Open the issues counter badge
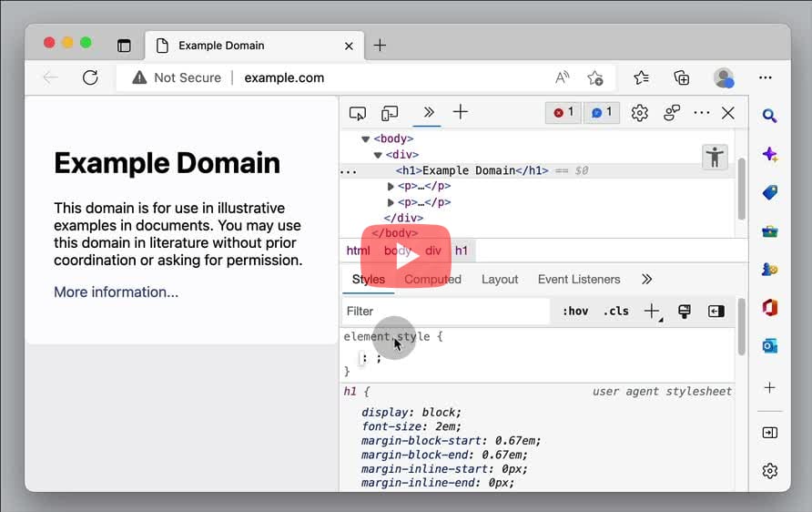Image resolution: width=812 pixels, height=512 pixels. tap(601, 112)
